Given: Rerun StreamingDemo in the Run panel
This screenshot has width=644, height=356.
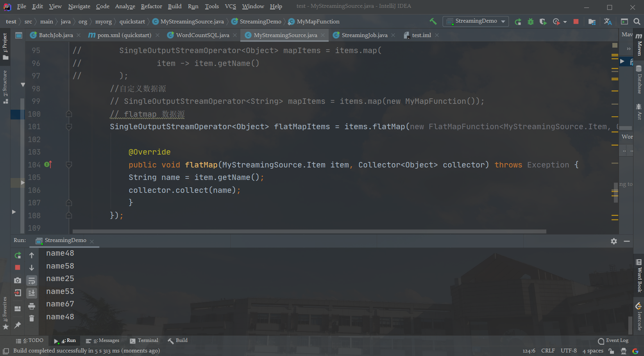Looking at the screenshot, I should pyautogui.click(x=18, y=255).
